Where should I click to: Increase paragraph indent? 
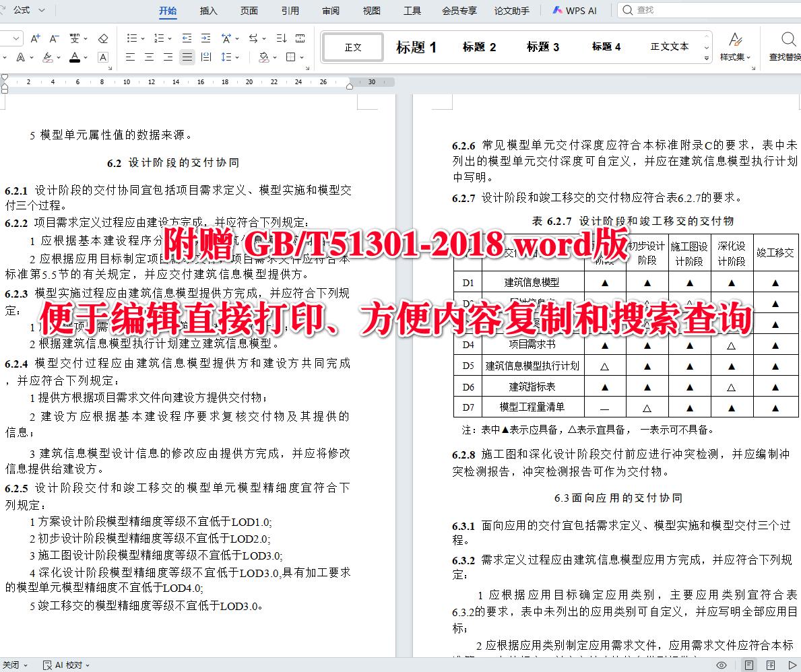pyautogui.click(x=205, y=38)
